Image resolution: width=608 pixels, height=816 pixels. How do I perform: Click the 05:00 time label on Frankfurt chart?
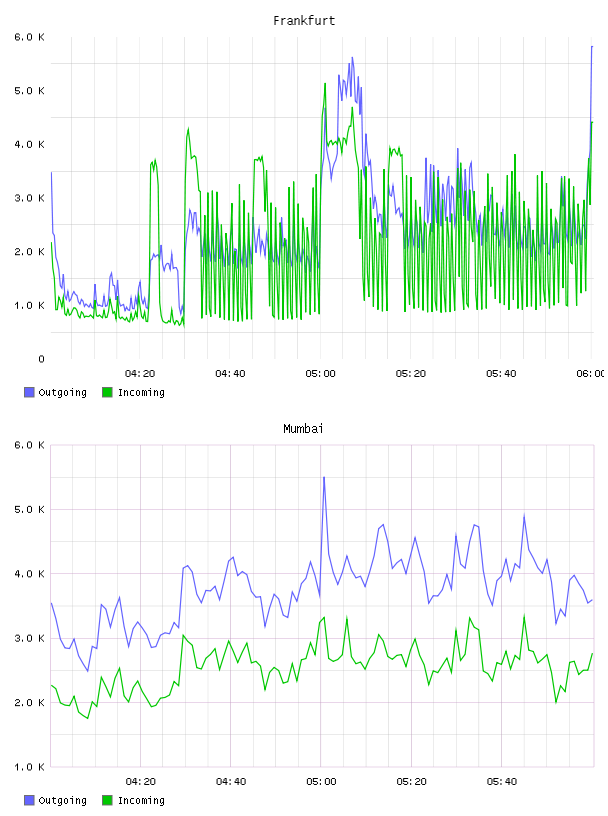tap(321, 373)
